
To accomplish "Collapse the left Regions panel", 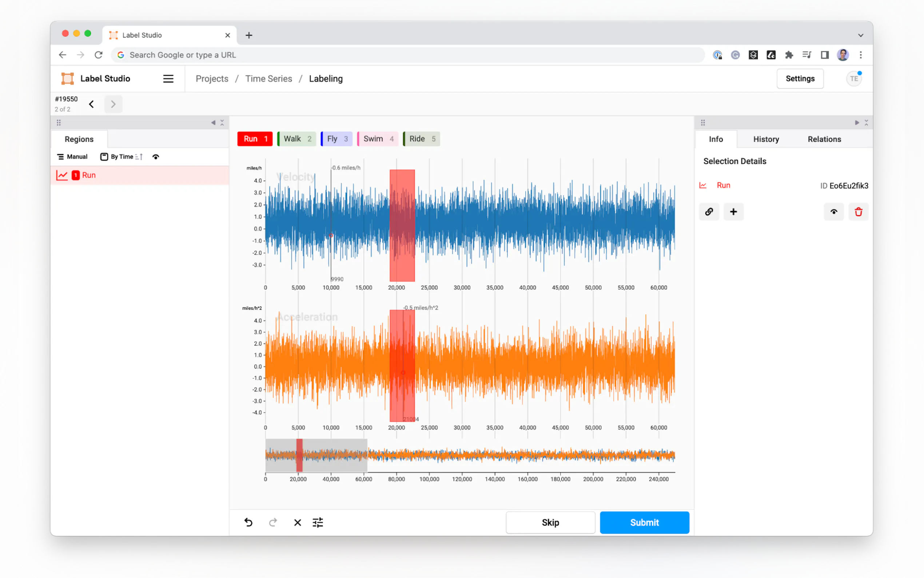I will click(x=213, y=123).
